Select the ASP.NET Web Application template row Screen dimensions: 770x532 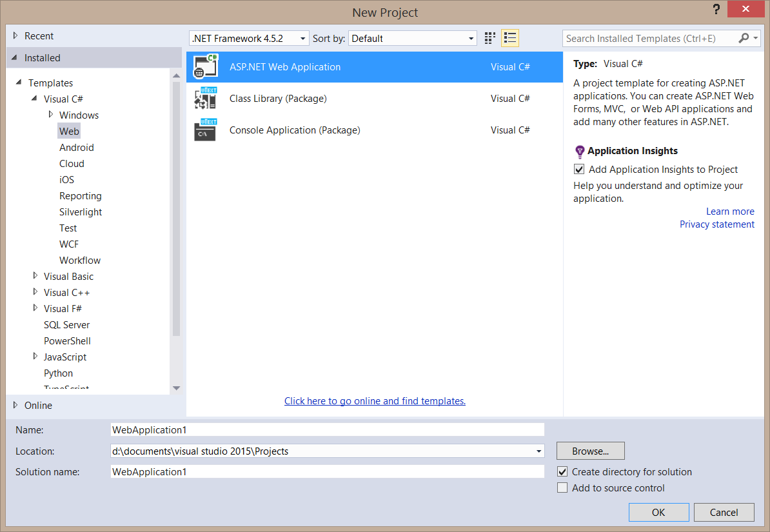point(375,67)
